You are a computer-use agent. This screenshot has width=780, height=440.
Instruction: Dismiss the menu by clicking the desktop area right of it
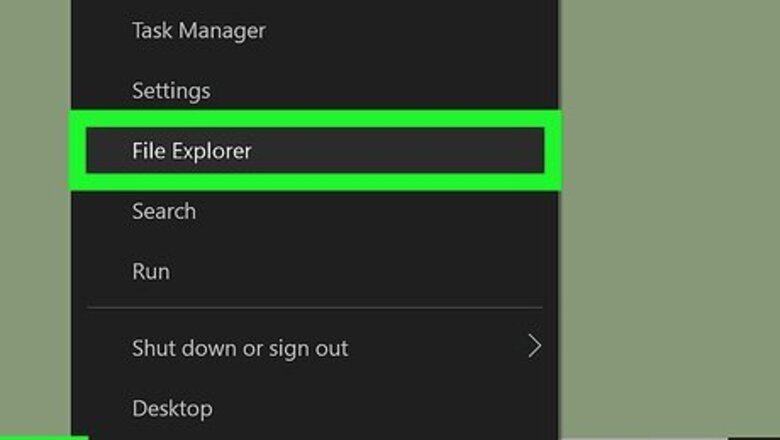[670, 220]
